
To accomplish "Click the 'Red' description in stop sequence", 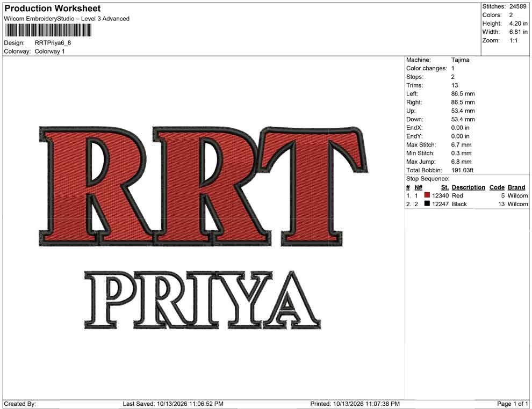I will [457, 195].
